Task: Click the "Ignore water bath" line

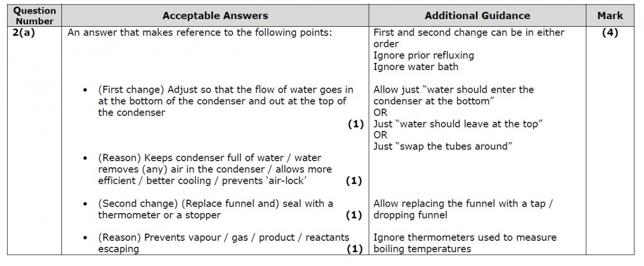Action: tap(416, 66)
